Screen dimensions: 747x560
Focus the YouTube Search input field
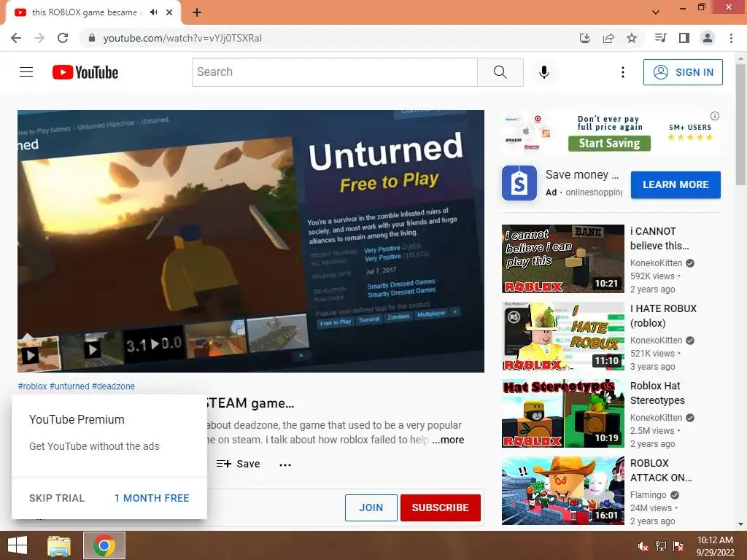click(335, 72)
